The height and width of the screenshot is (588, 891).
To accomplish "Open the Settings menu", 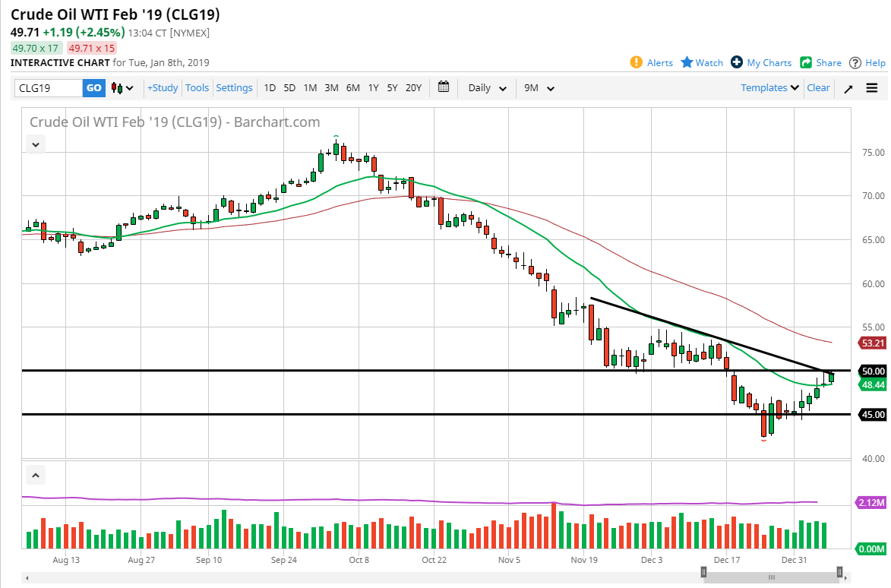I will (234, 87).
